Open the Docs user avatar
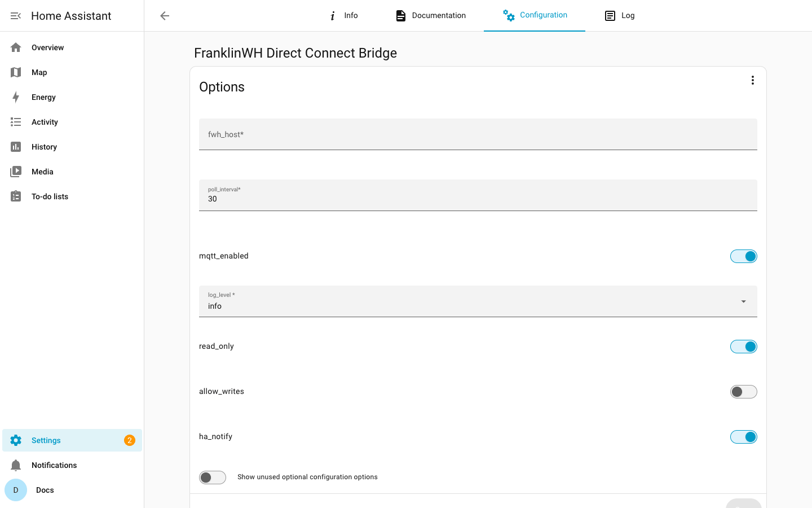Viewport: 812px width, 508px height. 16,490
